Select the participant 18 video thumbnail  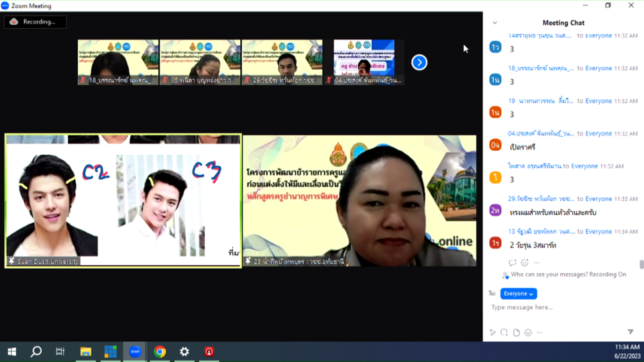coord(118,62)
